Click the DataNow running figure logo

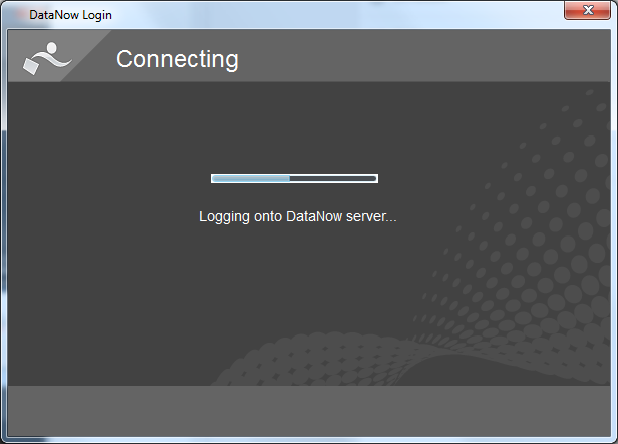click(47, 58)
